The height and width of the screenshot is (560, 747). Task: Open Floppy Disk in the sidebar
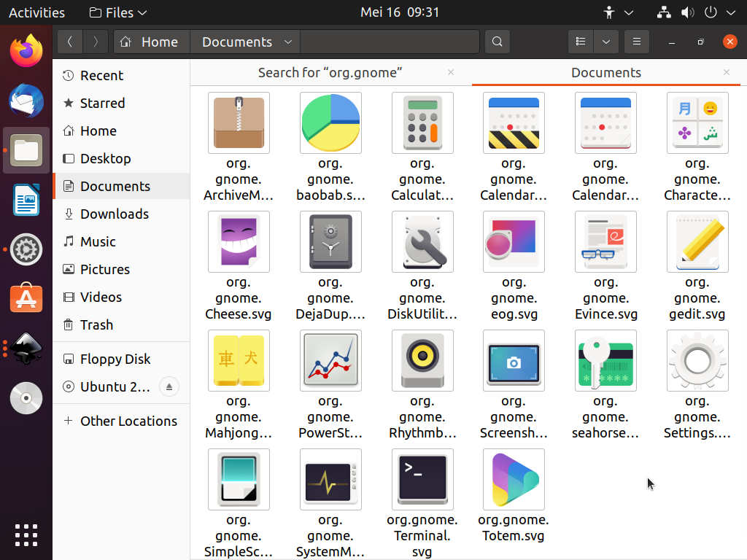pyautogui.click(x=122, y=359)
